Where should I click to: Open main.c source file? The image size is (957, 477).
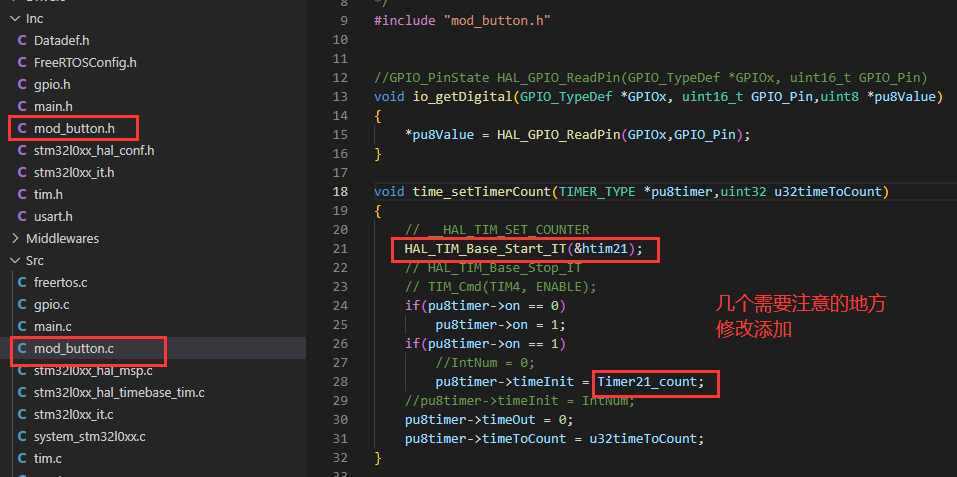pyautogui.click(x=52, y=326)
